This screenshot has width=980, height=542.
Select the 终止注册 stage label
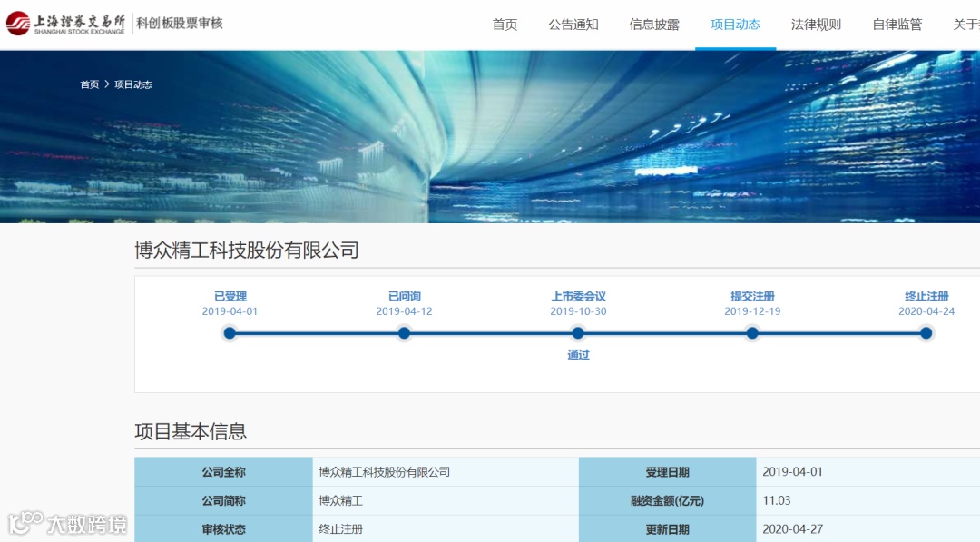pyautogui.click(x=926, y=296)
